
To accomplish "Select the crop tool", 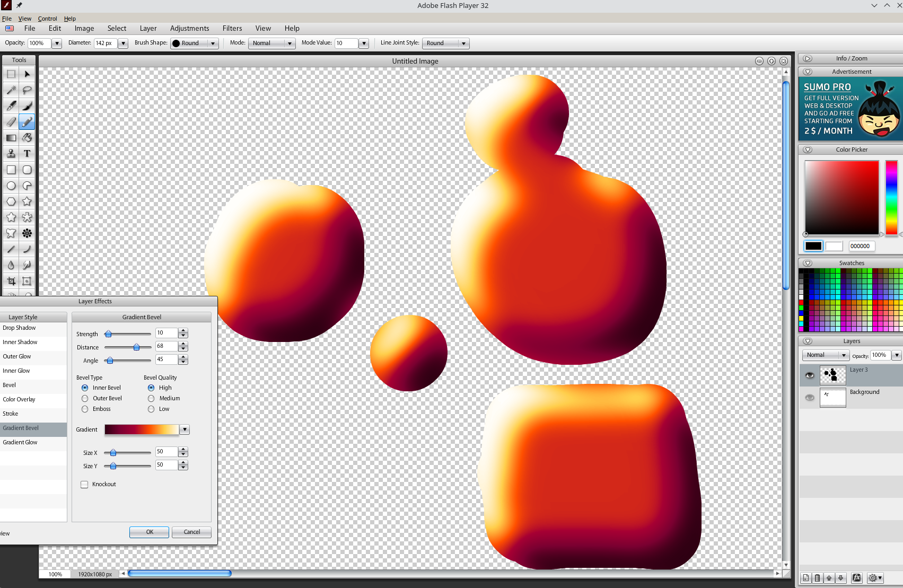I will 11,281.
